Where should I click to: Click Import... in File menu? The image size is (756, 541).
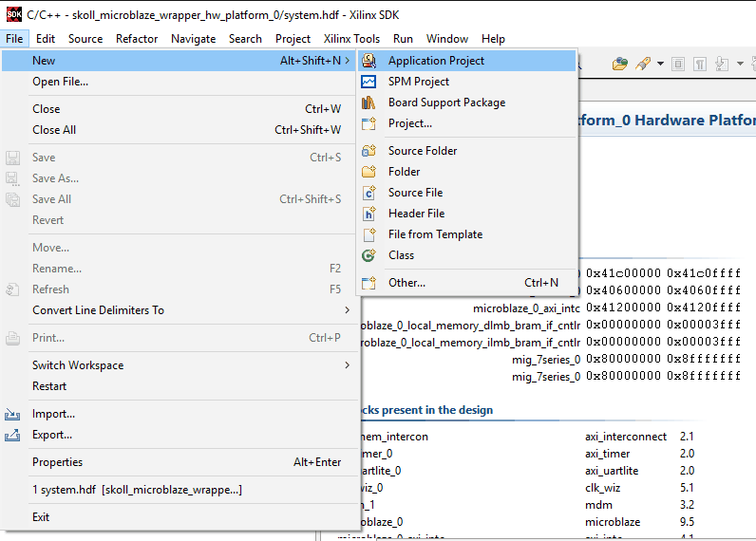tap(53, 414)
